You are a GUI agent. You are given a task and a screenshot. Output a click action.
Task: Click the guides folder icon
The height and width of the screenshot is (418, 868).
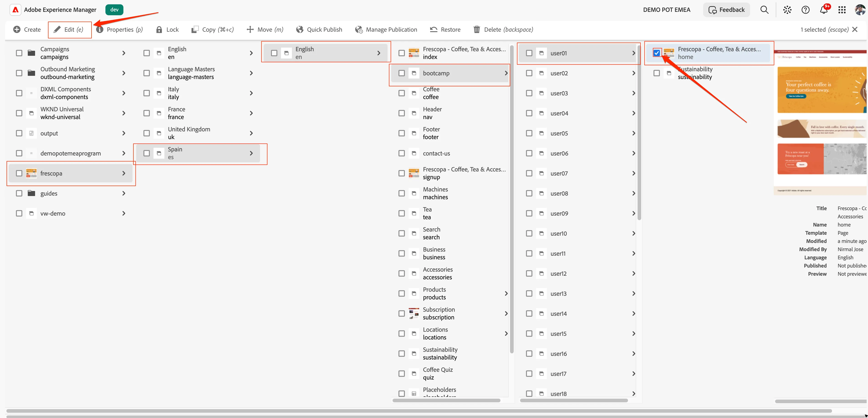pyautogui.click(x=31, y=193)
